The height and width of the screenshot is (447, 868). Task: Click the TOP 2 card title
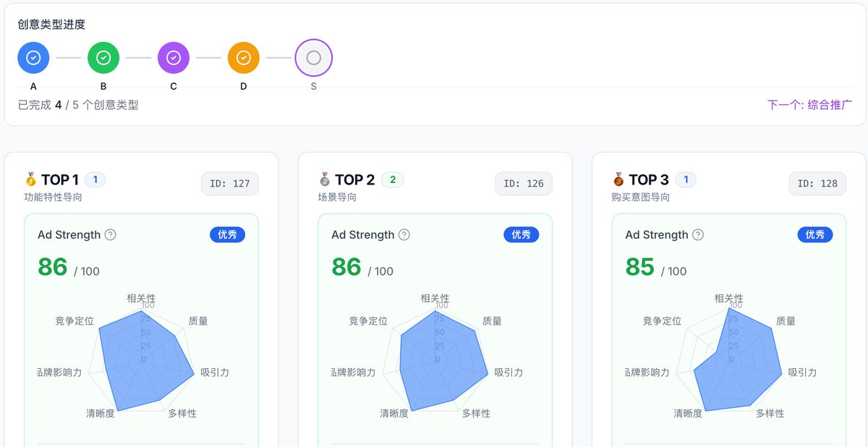pos(354,179)
